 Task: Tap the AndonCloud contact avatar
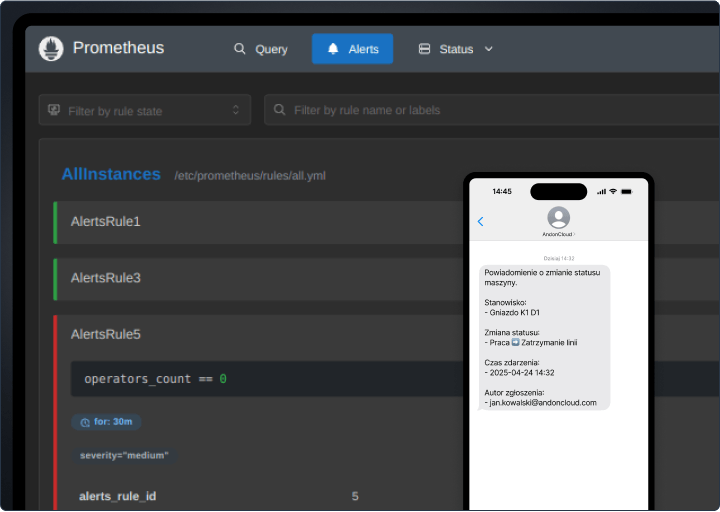pos(558,217)
